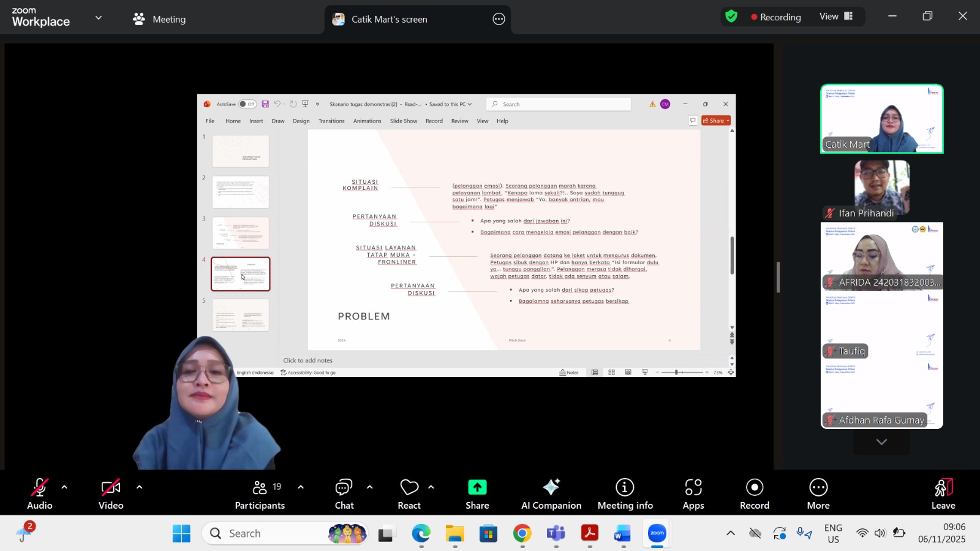Select the Meeting tab at the top

[x=159, y=19]
